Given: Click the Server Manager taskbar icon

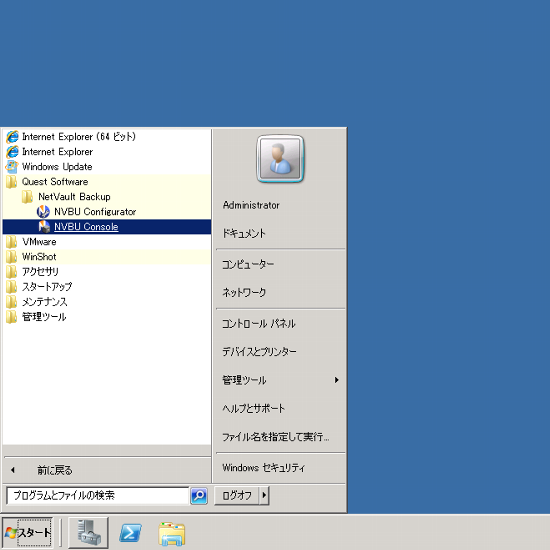Looking at the screenshot, I should 88,532.
